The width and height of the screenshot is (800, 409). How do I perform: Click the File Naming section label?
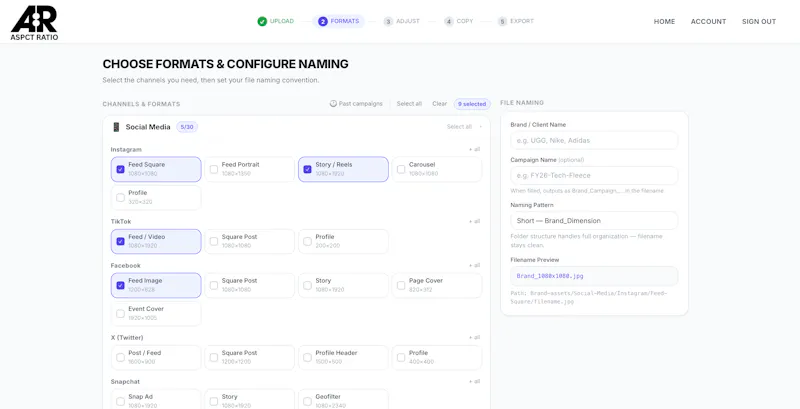(x=522, y=103)
